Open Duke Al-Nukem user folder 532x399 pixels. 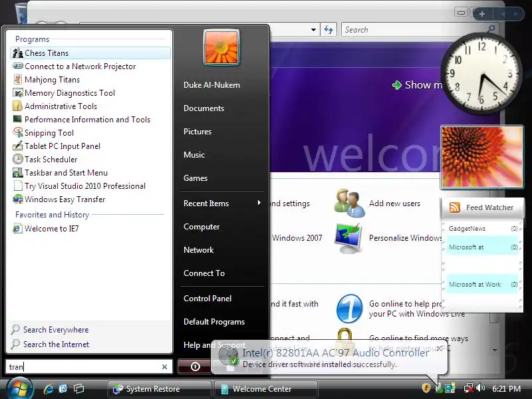(x=211, y=85)
